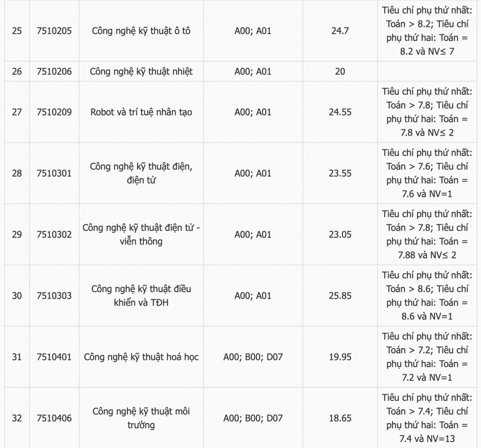
Task: Click score 25.85 in row 30
Action: (x=340, y=295)
